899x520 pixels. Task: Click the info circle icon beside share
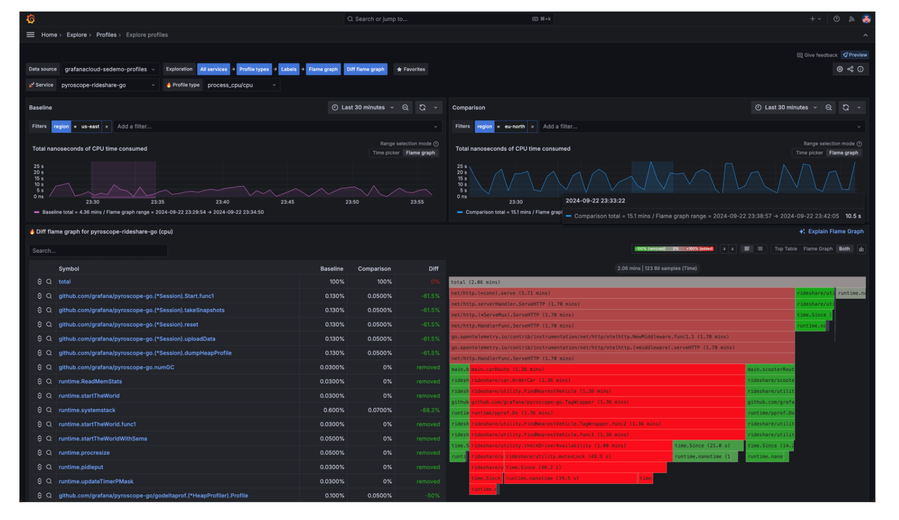[861, 69]
